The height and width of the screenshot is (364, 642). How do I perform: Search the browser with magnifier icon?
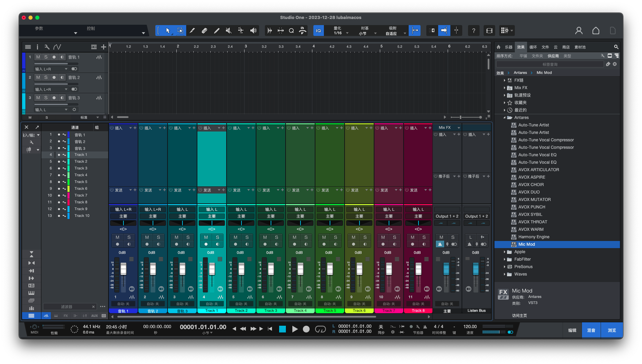[616, 47]
